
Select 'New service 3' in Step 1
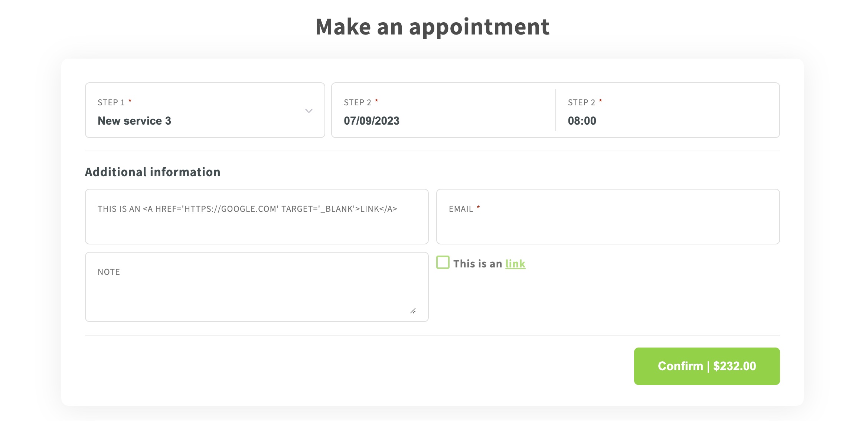pyautogui.click(x=135, y=121)
